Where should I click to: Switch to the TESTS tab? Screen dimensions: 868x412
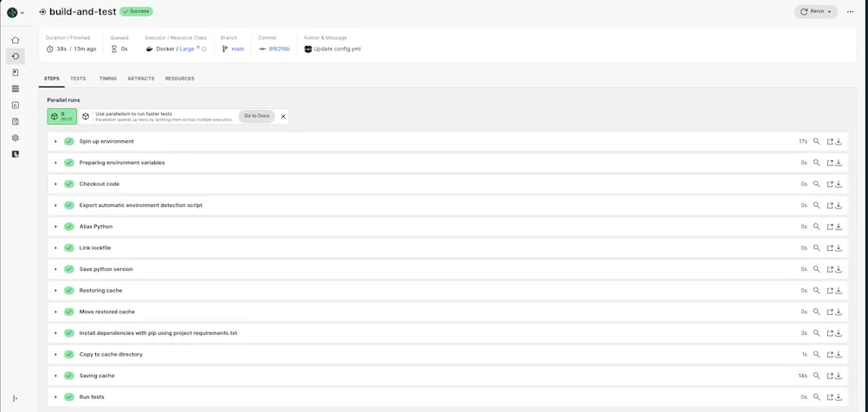click(x=78, y=79)
